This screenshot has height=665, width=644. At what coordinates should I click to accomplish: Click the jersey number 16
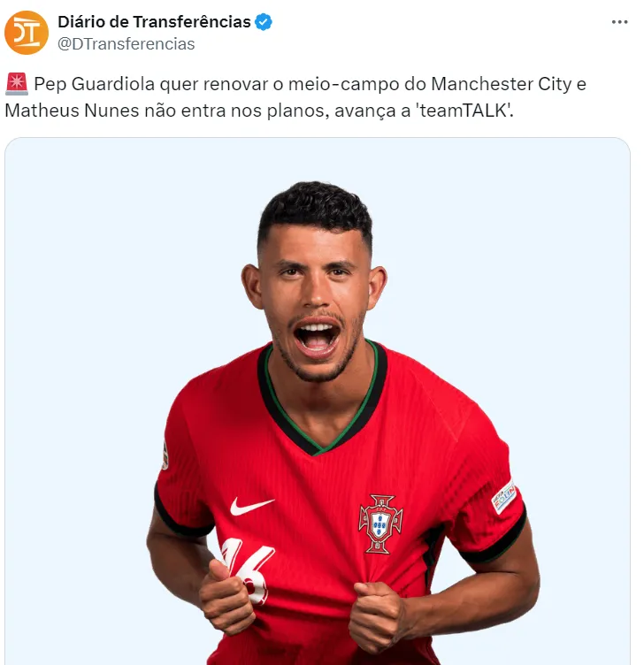click(249, 569)
